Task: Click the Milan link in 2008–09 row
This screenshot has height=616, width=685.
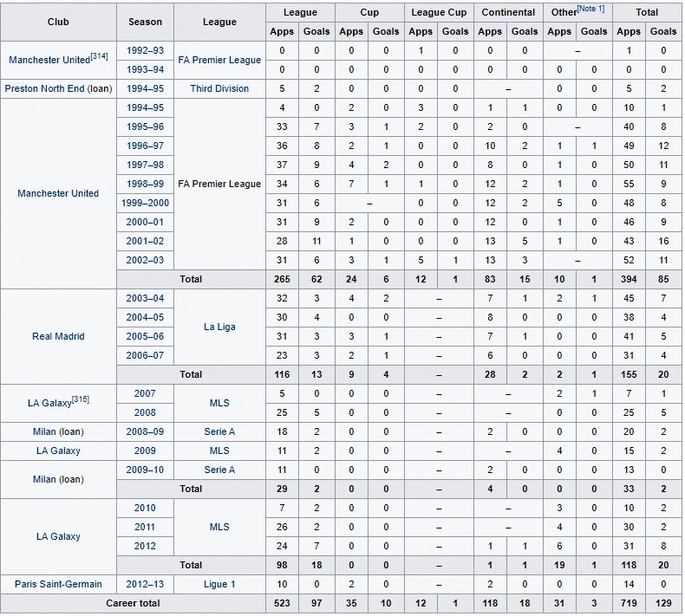Action: point(44,431)
